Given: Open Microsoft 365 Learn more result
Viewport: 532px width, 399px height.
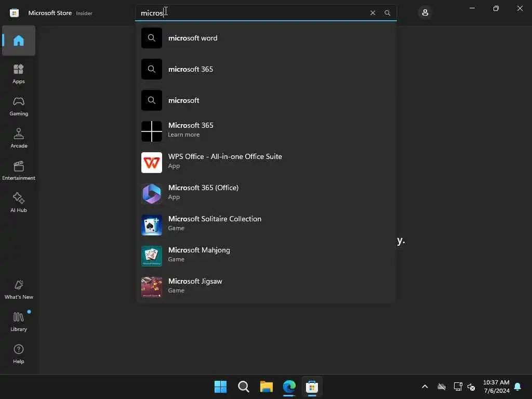Looking at the screenshot, I should click(266, 131).
